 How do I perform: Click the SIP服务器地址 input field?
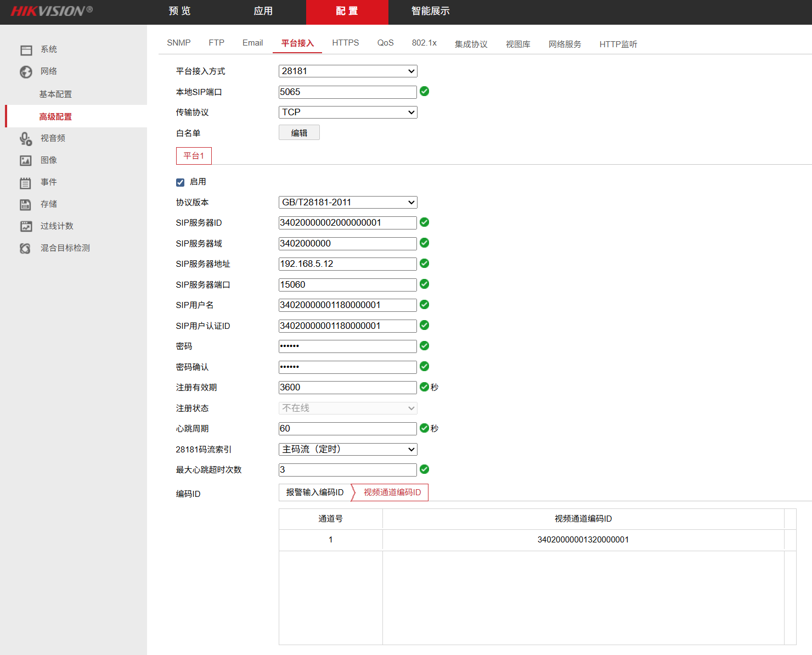coord(347,264)
